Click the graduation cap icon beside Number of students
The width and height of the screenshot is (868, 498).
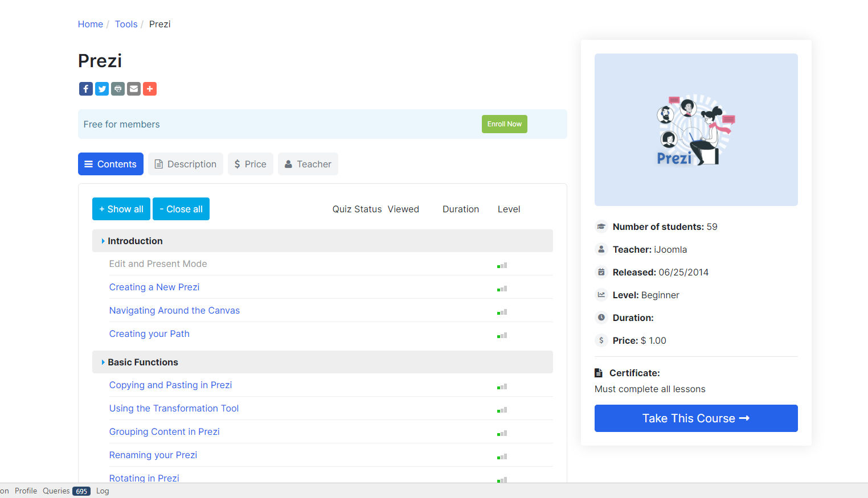pos(601,227)
